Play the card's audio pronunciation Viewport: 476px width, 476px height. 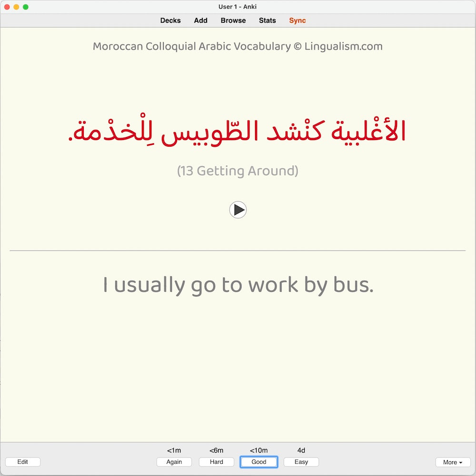[238, 209]
